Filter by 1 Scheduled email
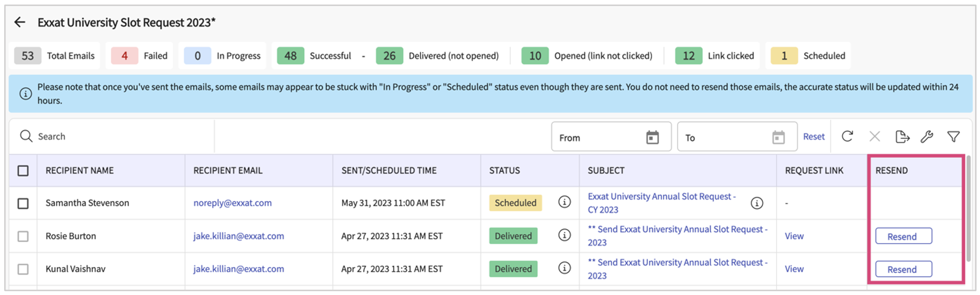Viewport: 980px width, 295px height. tap(808, 55)
